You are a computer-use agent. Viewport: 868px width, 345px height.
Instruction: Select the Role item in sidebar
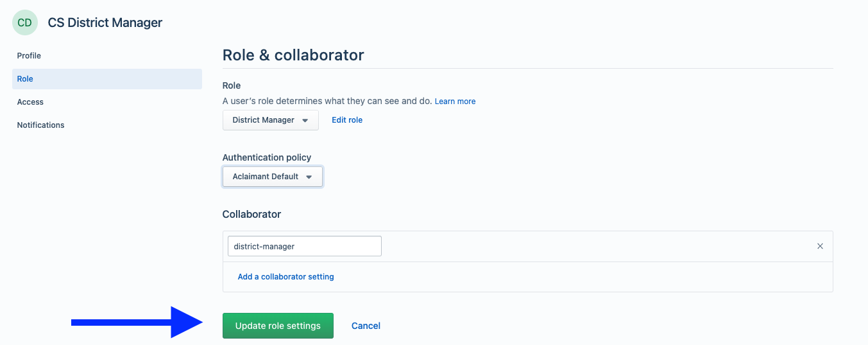pos(107,79)
